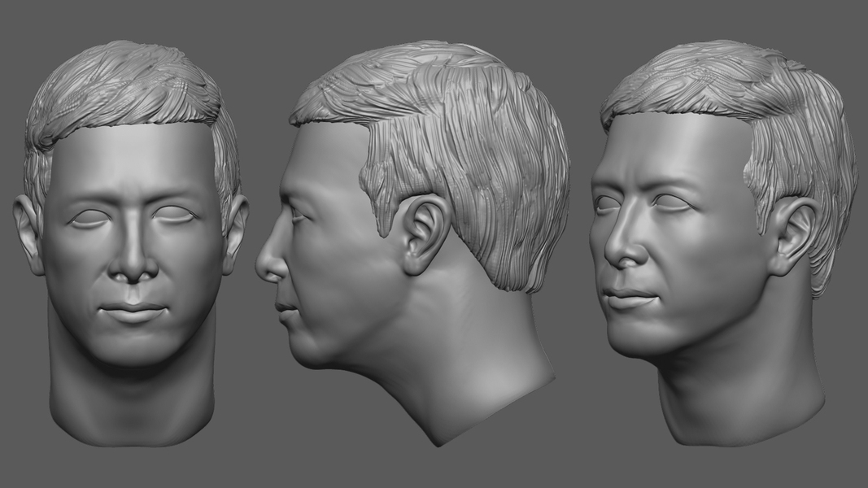Select the three-quarter view head sculpt
This screenshot has width=868, height=488.
(724, 242)
